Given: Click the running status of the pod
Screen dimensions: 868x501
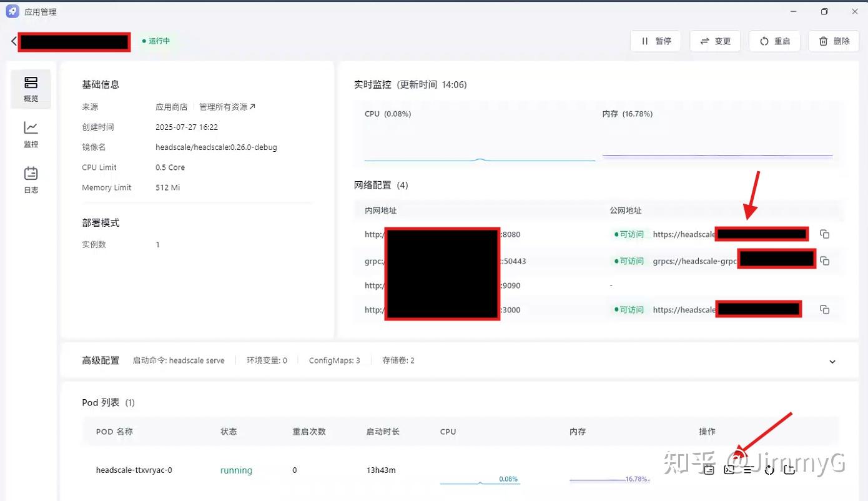Looking at the screenshot, I should [236, 470].
